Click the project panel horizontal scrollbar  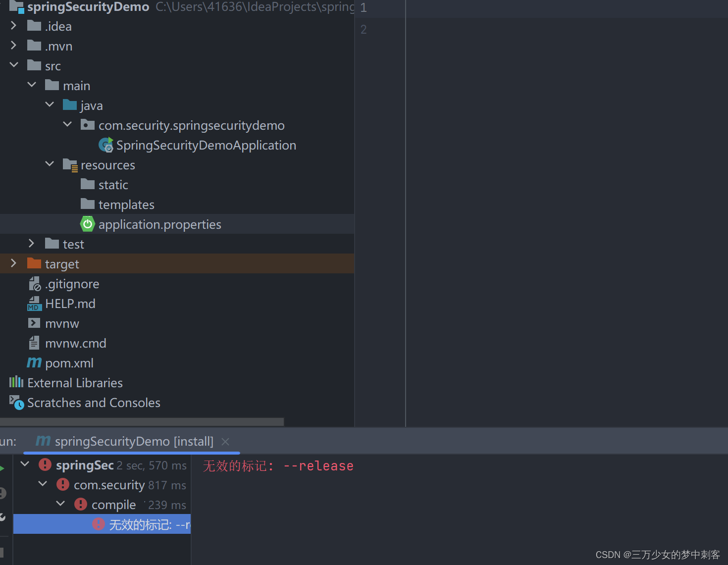142,421
